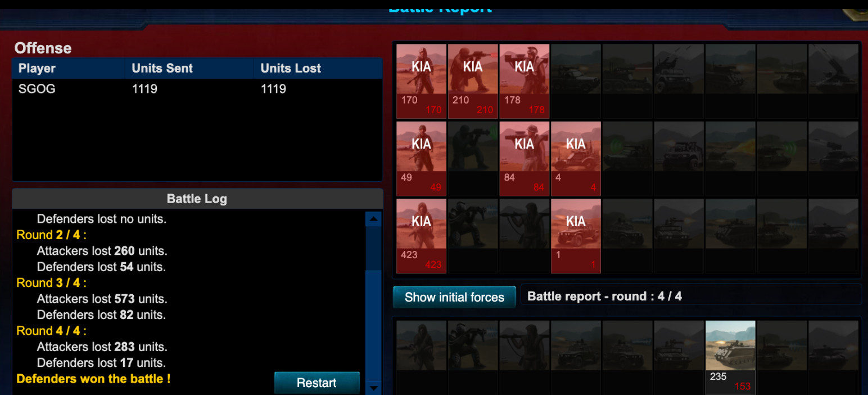Click the KIA unit tile showing 170
The height and width of the screenshot is (395, 868).
tap(421, 81)
